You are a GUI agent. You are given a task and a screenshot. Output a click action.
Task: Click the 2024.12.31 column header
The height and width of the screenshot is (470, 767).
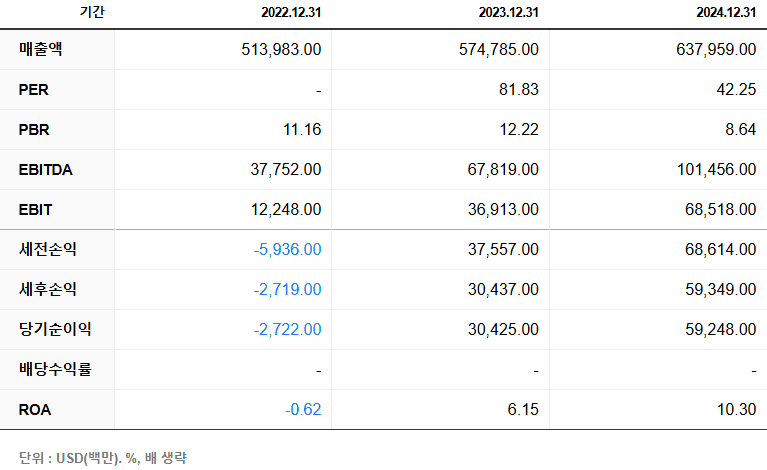726,12
